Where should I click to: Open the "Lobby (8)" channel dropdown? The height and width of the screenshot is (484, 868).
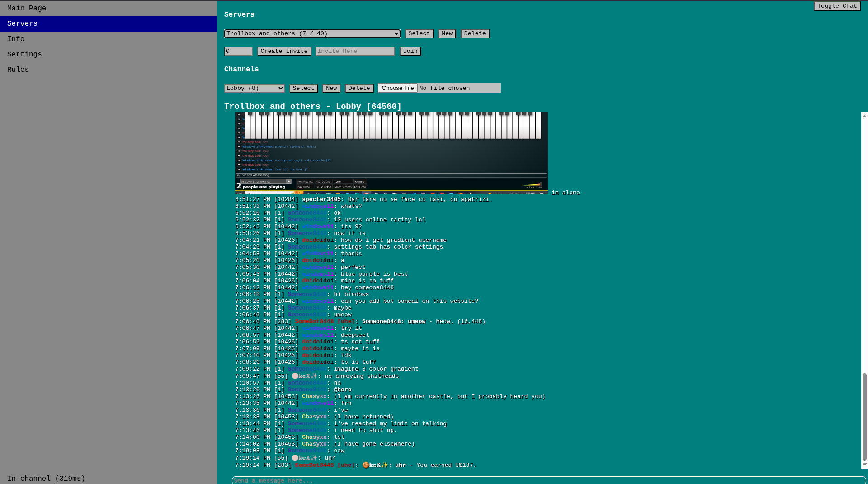[254, 88]
